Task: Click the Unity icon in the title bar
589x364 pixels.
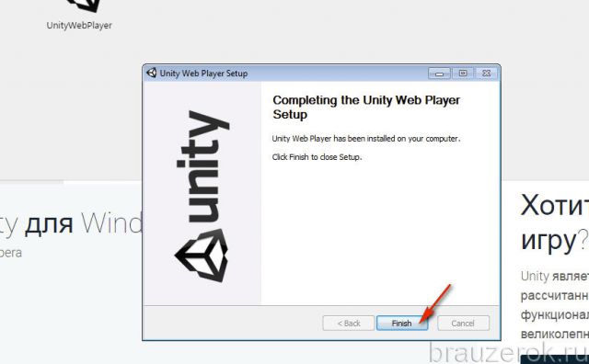Action: (151, 73)
